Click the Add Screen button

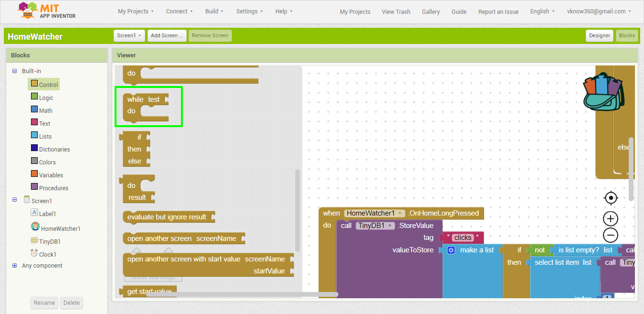(167, 35)
